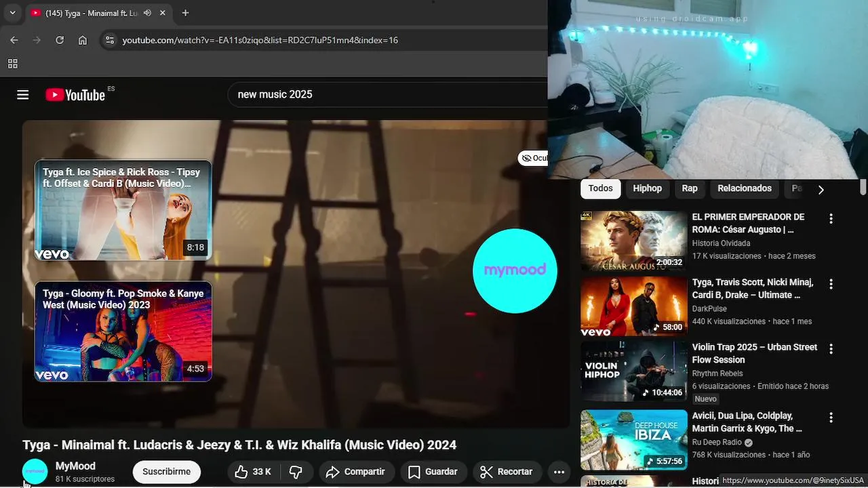The height and width of the screenshot is (488, 868).
Task: Select the Rap filter chip
Action: coord(690,188)
